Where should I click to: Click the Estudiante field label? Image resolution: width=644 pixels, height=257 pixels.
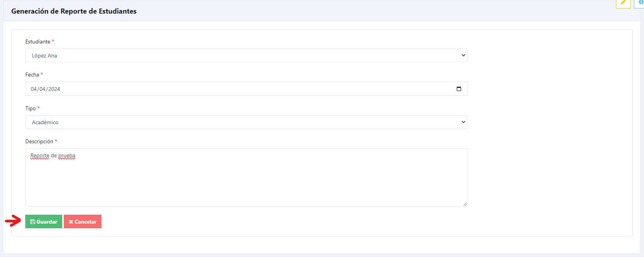(x=38, y=42)
